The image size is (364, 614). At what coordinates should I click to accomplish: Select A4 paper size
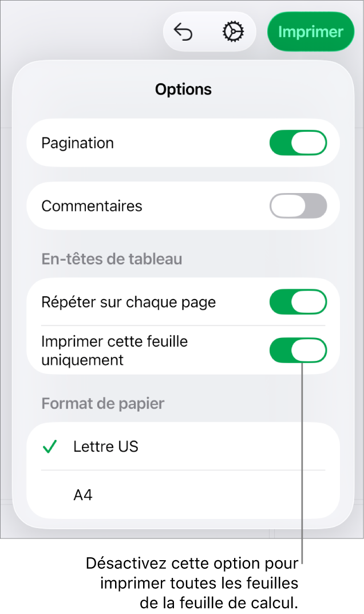pos(82,494)
